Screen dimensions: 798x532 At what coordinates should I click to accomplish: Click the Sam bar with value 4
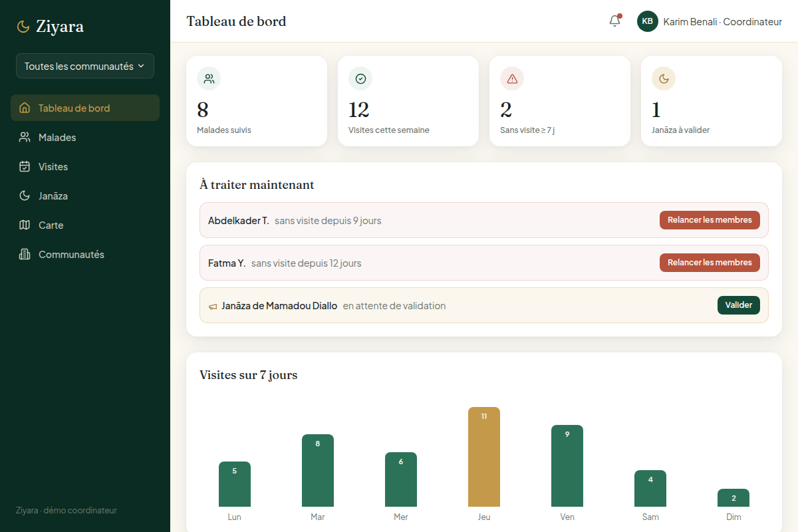(650, 489)
